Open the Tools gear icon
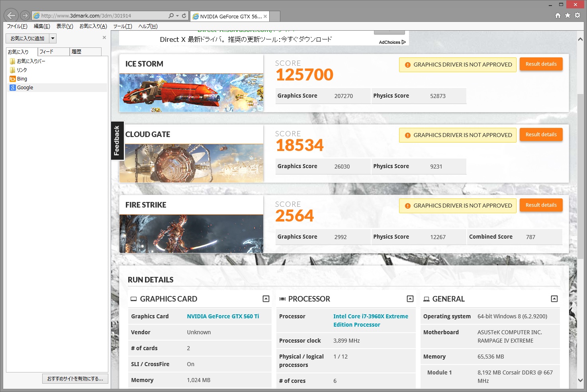The width and height of the screenshot is (587, 392). [x=578, y=16]
